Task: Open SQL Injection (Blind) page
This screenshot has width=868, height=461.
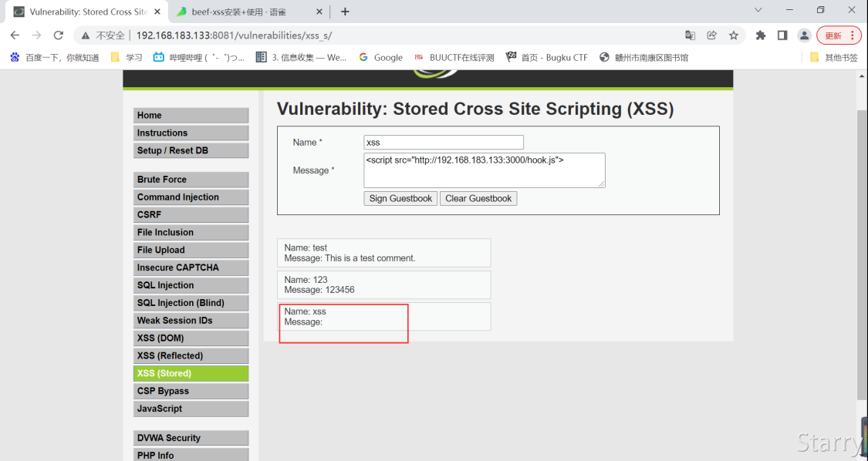Action: (x=191, y=303)
